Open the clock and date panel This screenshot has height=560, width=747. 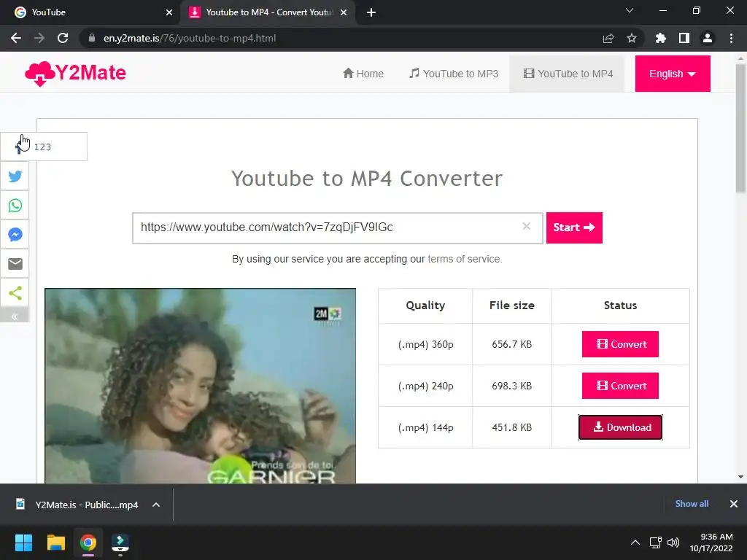(711, 542)
